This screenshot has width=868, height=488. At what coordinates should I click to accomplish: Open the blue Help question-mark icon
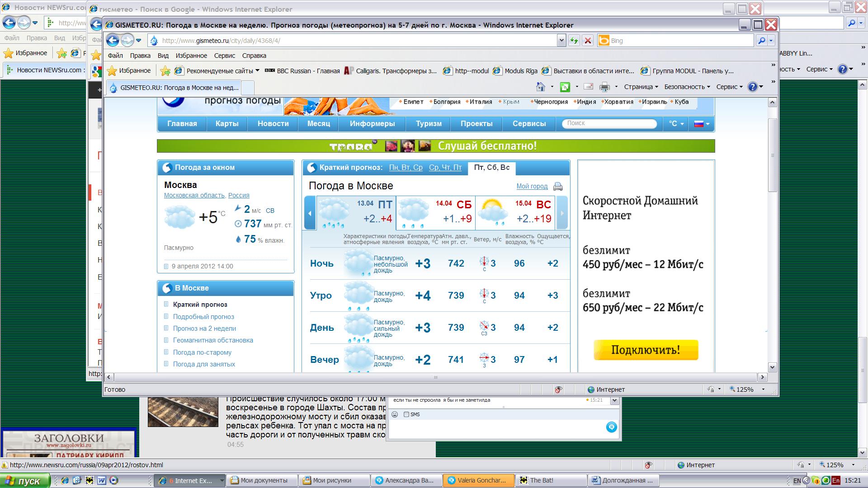tap(752, 87)
